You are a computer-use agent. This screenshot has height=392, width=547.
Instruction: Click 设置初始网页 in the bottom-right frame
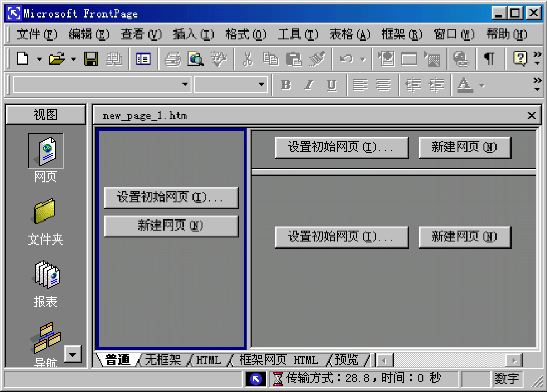tap(342, 237)
